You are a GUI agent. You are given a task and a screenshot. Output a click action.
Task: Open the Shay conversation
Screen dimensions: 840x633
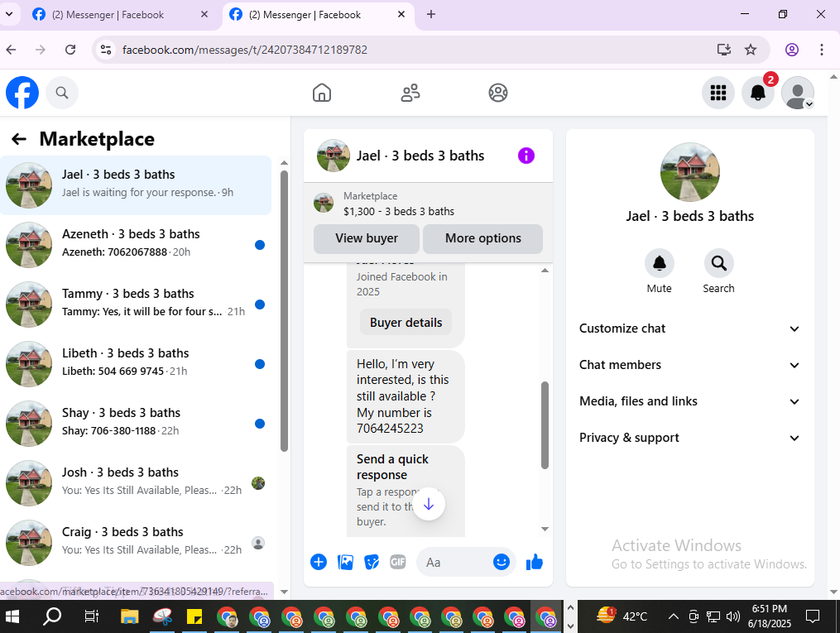(x=136, y=424)
